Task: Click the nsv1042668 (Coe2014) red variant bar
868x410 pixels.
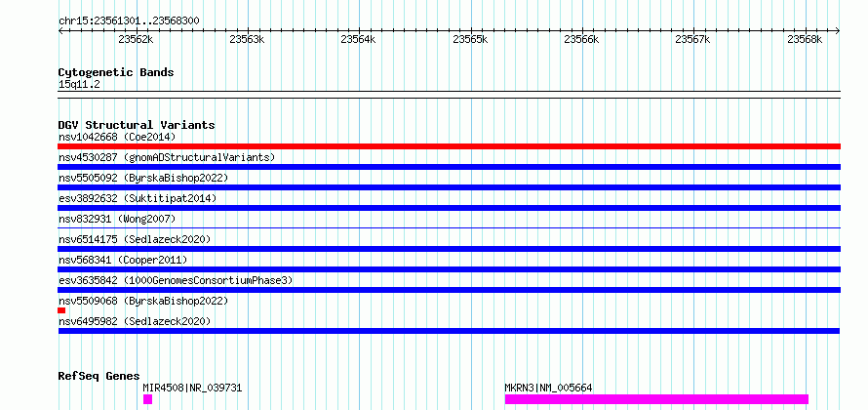Action: pyautogui.click(x=449, y=146)
